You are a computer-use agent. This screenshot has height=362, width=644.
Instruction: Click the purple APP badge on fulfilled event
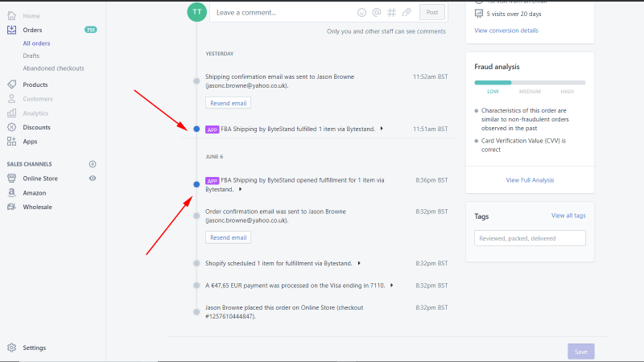212,130
